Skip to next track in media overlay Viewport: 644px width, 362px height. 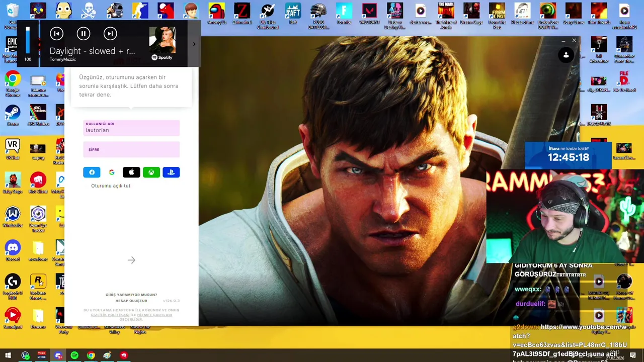110,34
